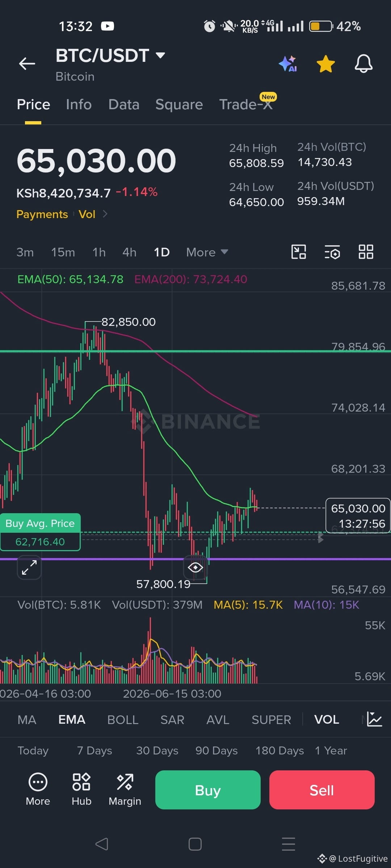Enable the BOLL indicator
This screenshot has width=391, height=868.
pos(123,720)
